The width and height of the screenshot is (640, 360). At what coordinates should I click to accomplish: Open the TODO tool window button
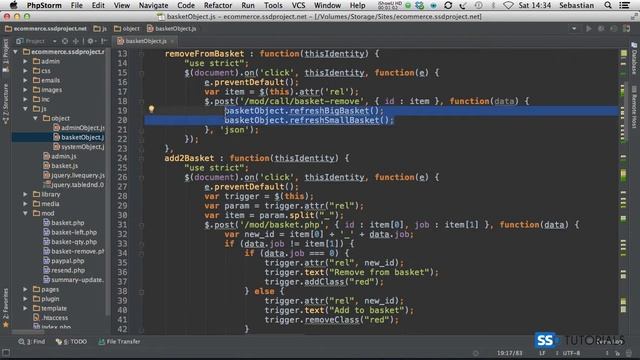[x=71, y=342]
